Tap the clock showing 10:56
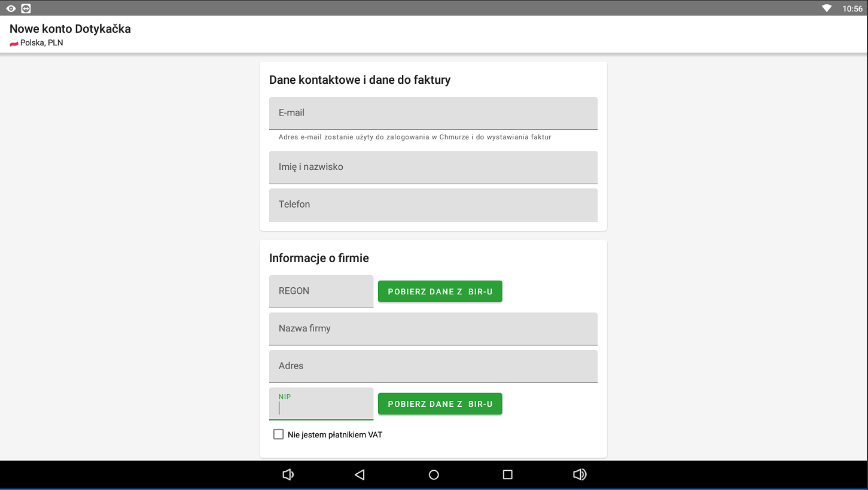The width and height of the screenshot is (868, 490). click(852, 8)
